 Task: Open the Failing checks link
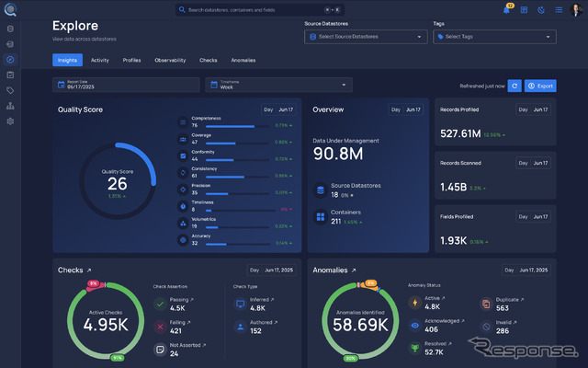pos(180,323)
